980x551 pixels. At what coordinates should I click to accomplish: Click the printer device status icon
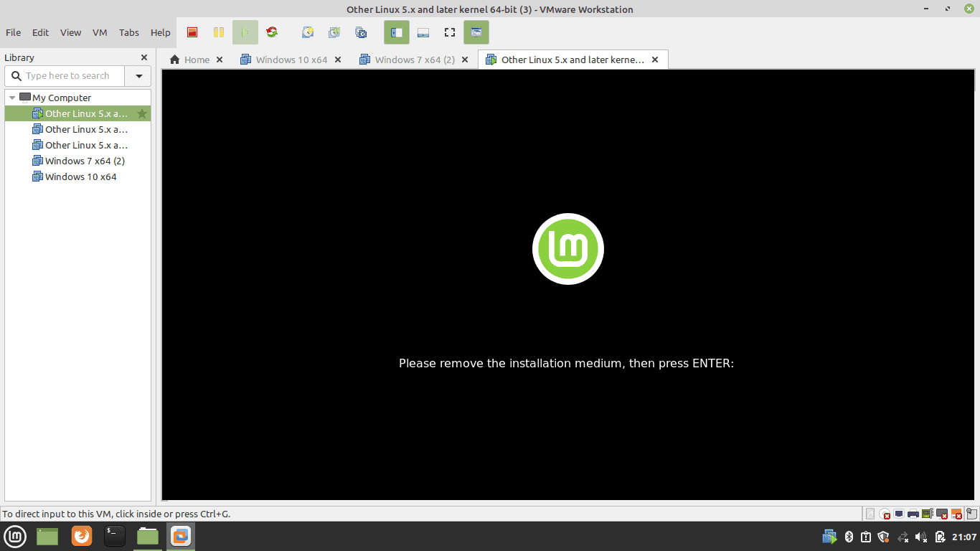pos(913,514)
